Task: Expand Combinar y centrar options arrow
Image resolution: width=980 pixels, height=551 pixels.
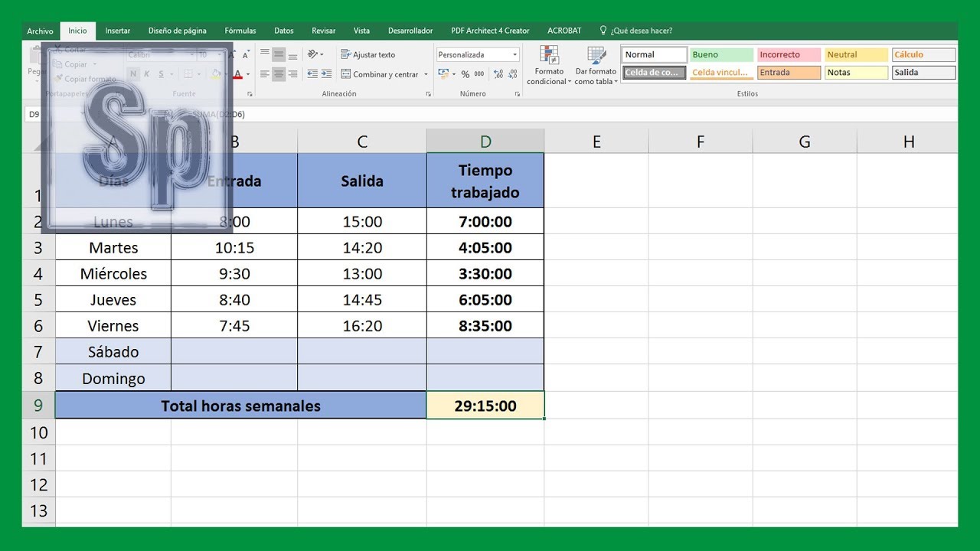Action: point(426,74)
